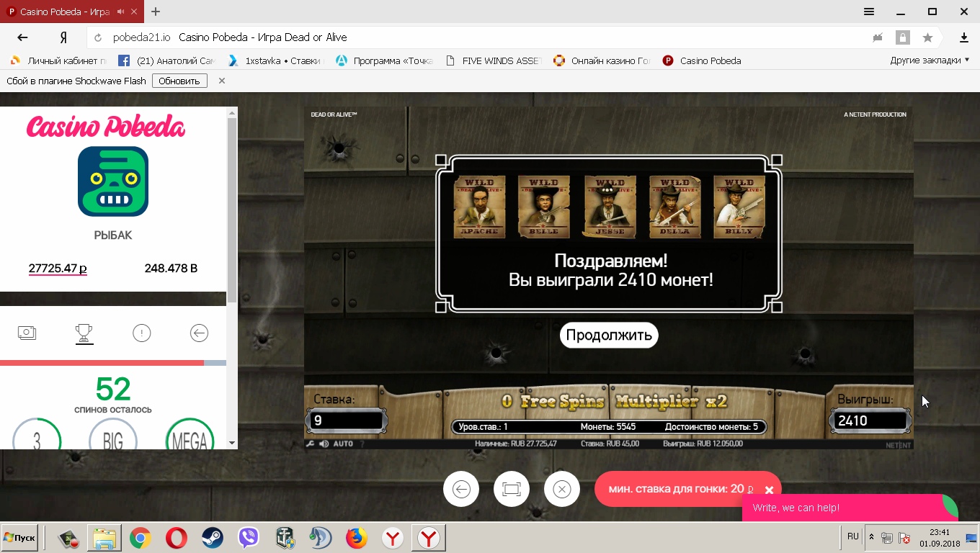Screen dimensions: 980x553
Task: Expand the Другие закладки bookmarks folder
Action: click(x=930, y=60)
